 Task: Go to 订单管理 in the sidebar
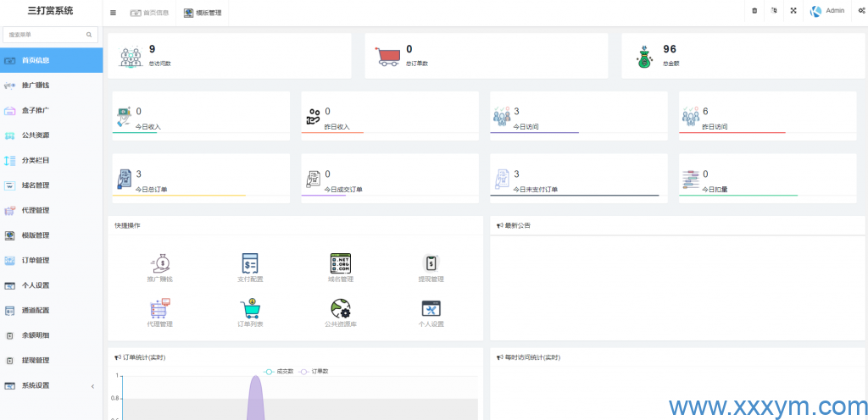[x=36, y=260]
